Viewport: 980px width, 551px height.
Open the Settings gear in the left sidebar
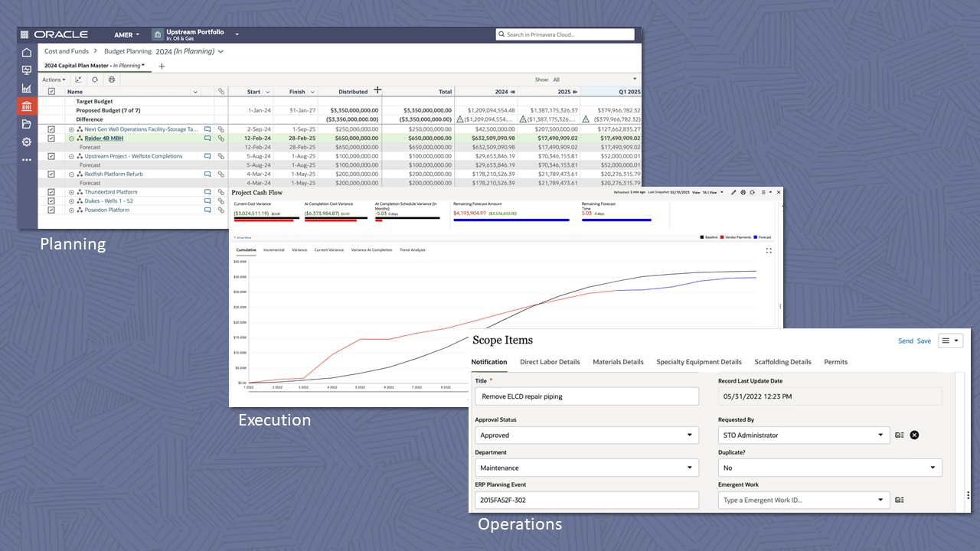click(x=26, y=142)
